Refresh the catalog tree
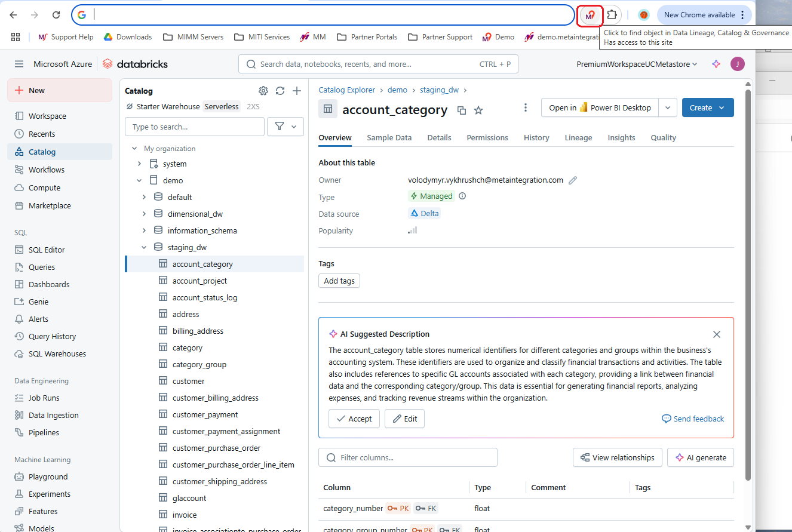Screen dimensions: 792x532 coord(280,91)
